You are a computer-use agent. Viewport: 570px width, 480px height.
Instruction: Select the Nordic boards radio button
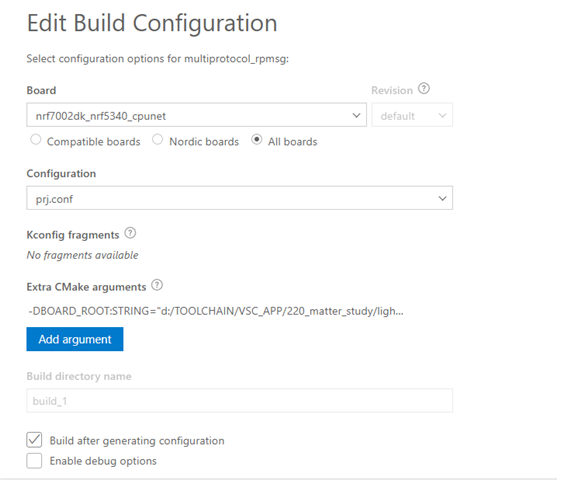coord(157,140)
